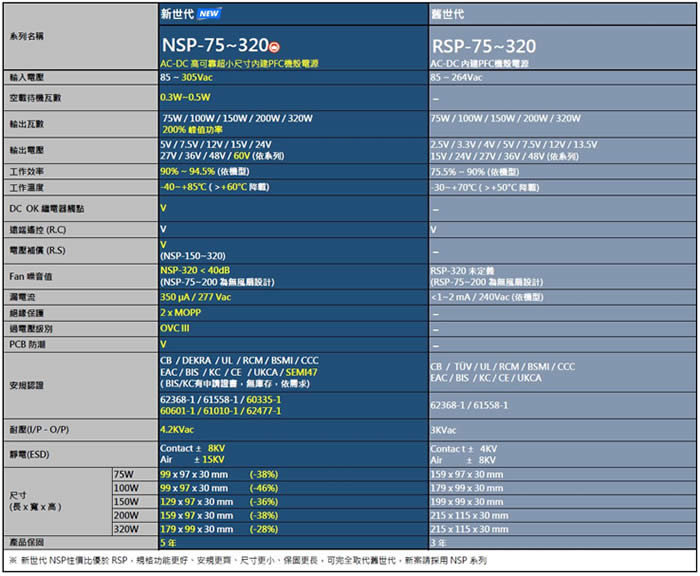Click the 0.3W~0.5W standby power value
Screen dimensions: 700x576
(x=185, y=97)
